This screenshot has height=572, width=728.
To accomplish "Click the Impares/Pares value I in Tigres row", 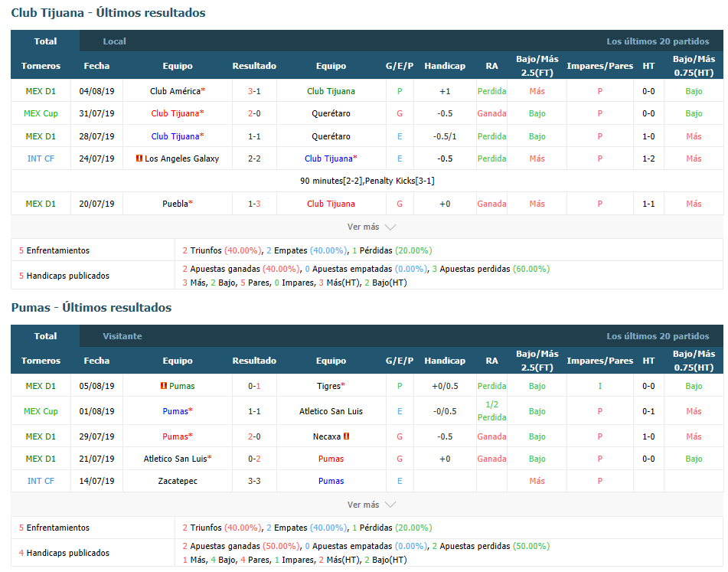I will 600,386.
